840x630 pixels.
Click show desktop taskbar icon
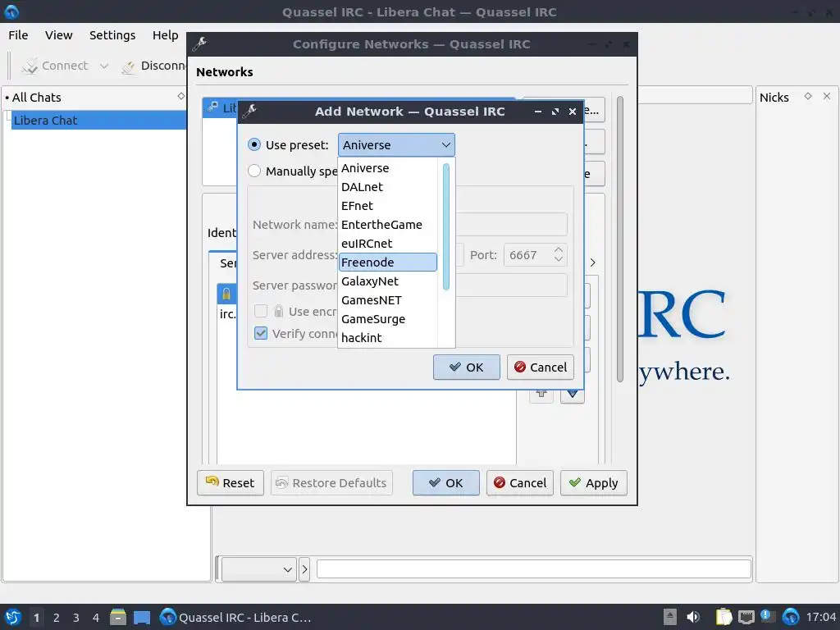click(142, 617)
